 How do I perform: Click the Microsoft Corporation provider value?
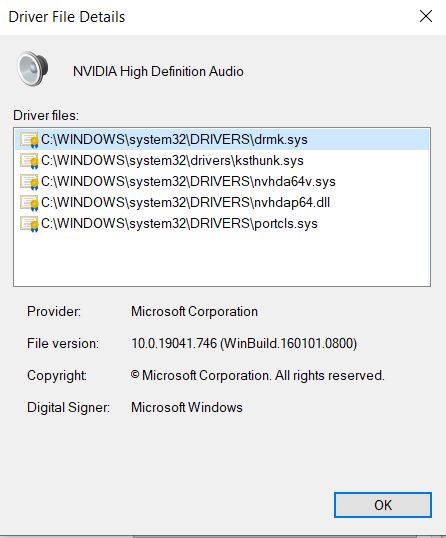[x=194, y=312]
